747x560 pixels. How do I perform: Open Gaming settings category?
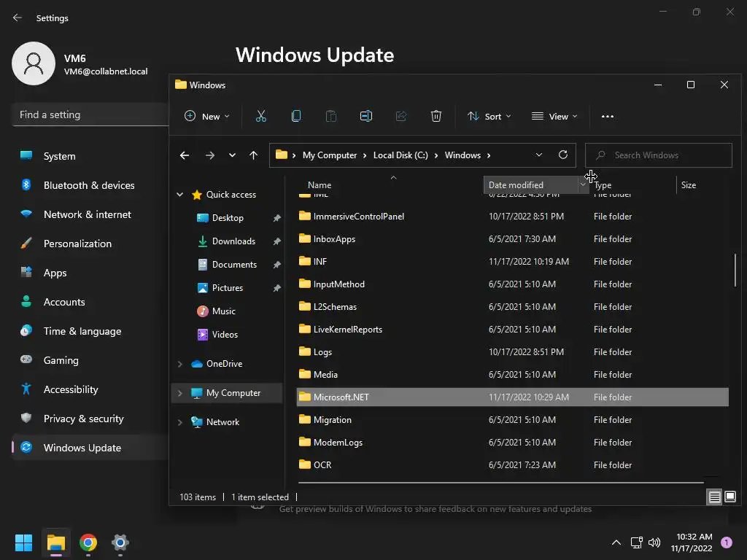pyautogui.click(x=90, y=360)
